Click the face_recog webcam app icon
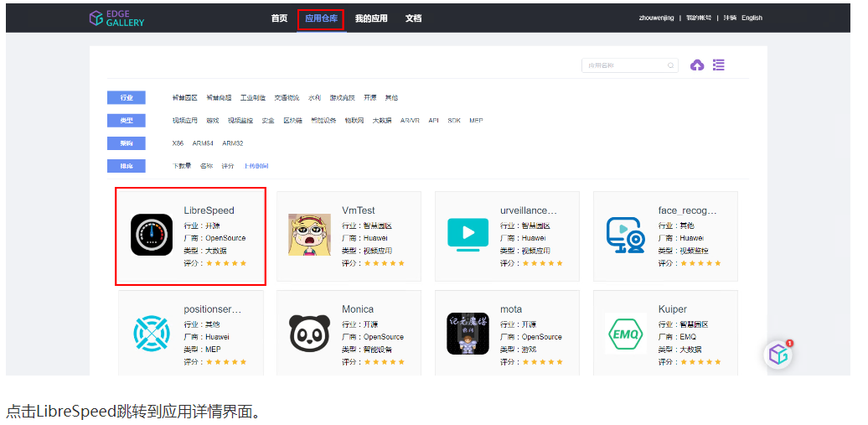Image resolution: width=868 pixels, height=425 pixels. click(x=626, y=235)
